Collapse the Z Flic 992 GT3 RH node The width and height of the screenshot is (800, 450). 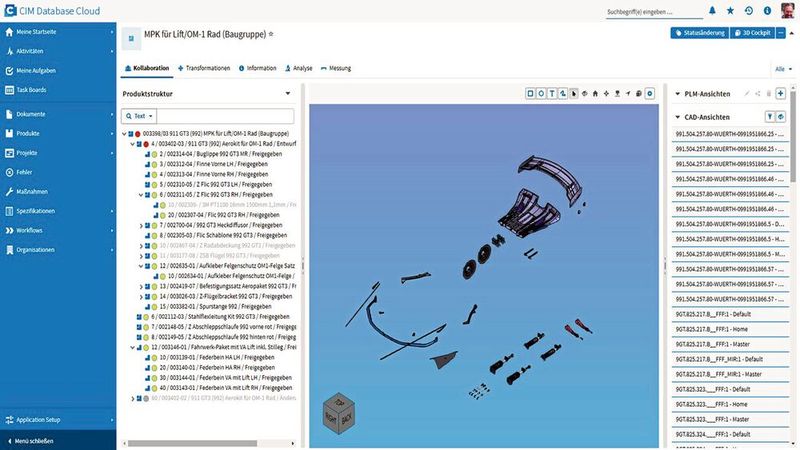click(x=141, y=195)
